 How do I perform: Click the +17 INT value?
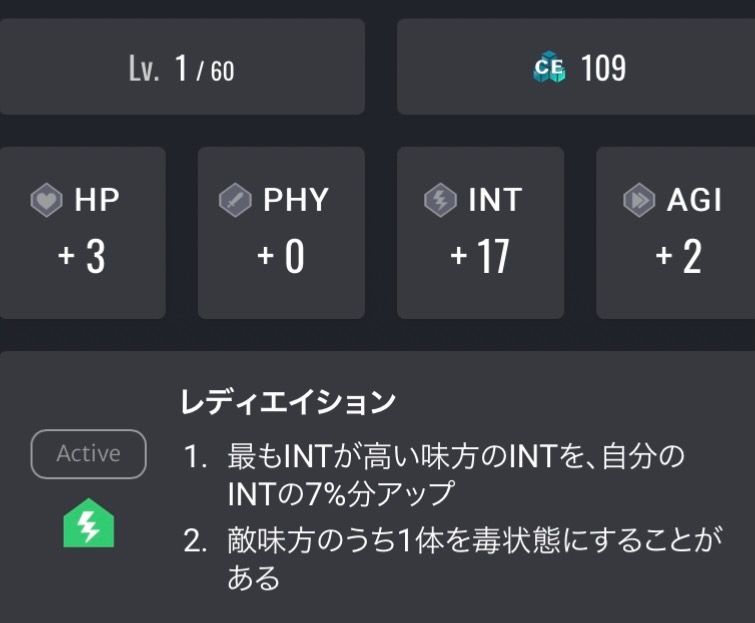point(480,257)
